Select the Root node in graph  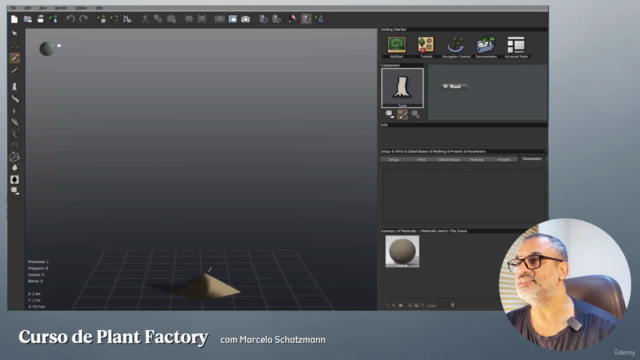(454, 87)
